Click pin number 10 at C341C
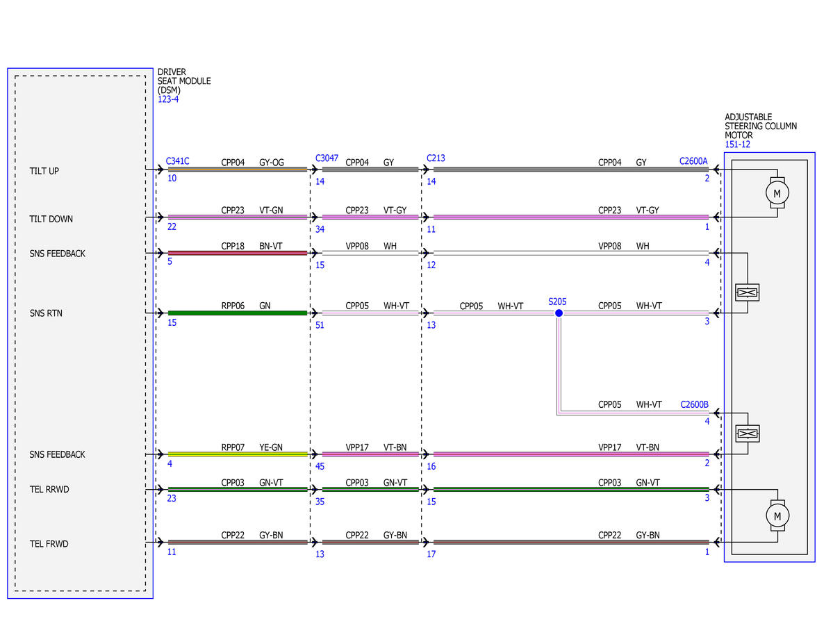833x644 pixels. 172,179
